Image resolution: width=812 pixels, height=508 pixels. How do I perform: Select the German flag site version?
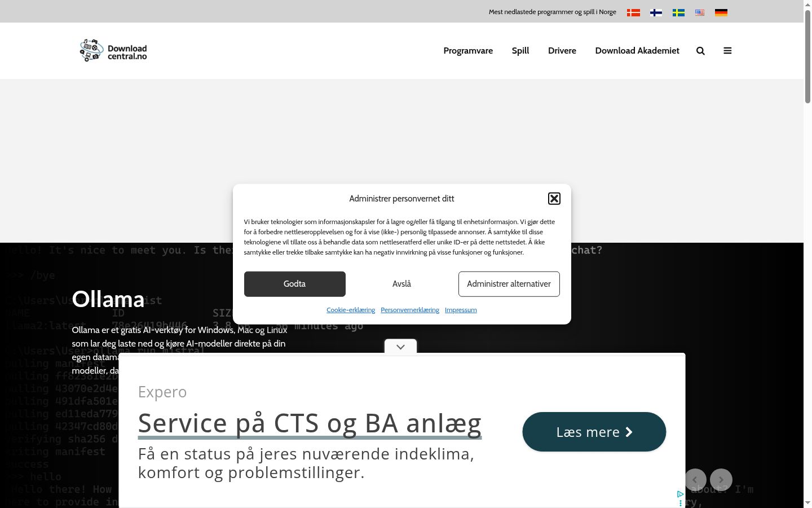[x=721, y=12]
